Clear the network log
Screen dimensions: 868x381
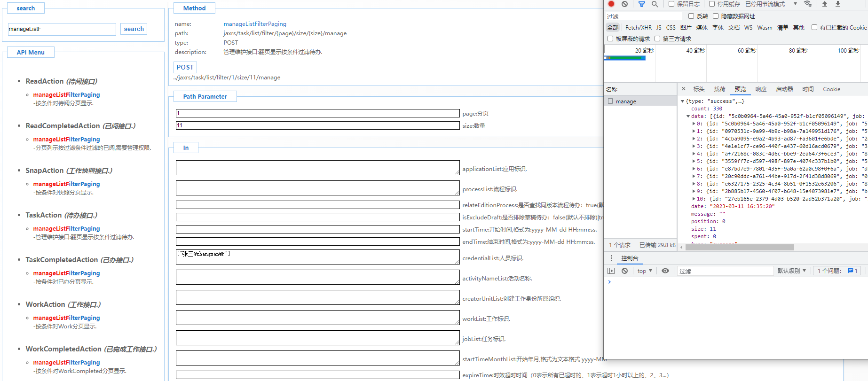tap(624, 4)
